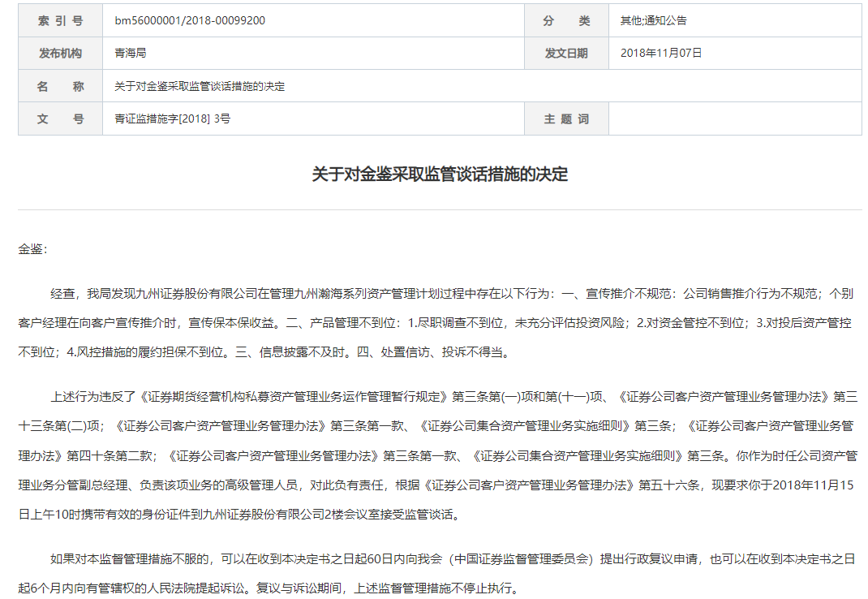This screenshot has height=599, width=868.
Task: Click the line starting 客户经理在向客户宣传推介时
Action: tap(435, 323)
